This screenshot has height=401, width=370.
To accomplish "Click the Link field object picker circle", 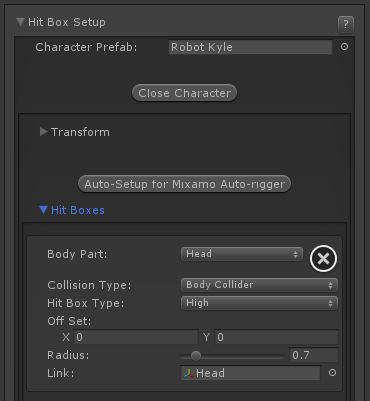I will 332,373.
